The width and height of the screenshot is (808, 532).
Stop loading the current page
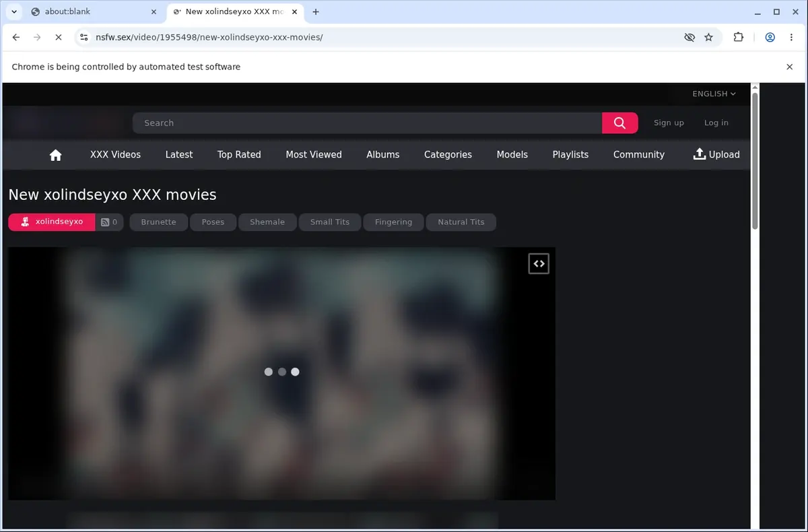pyautogui.click(x=58, y=38)
